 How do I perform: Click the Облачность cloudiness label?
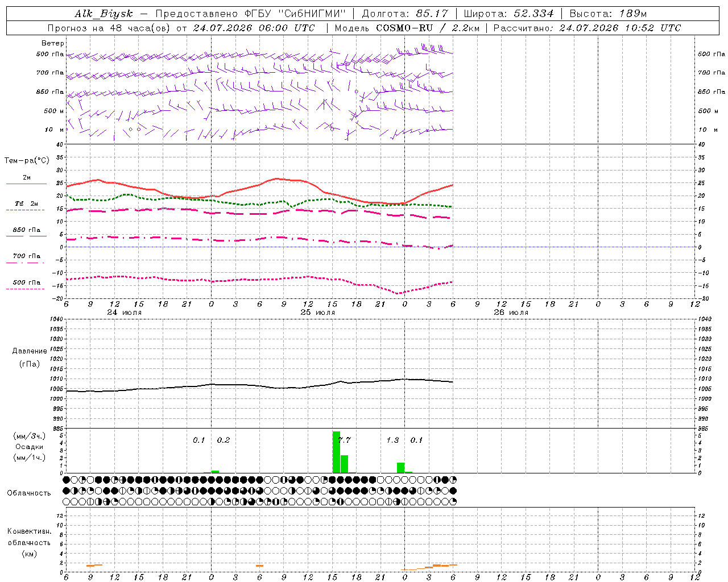pyautogui.click(x=29, y=493)
